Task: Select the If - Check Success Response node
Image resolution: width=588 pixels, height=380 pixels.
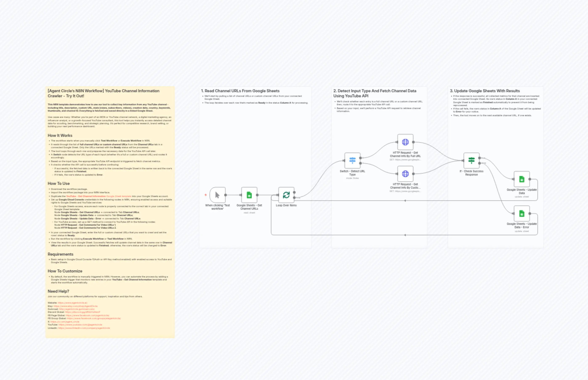Action: click(x=471, y=160)
